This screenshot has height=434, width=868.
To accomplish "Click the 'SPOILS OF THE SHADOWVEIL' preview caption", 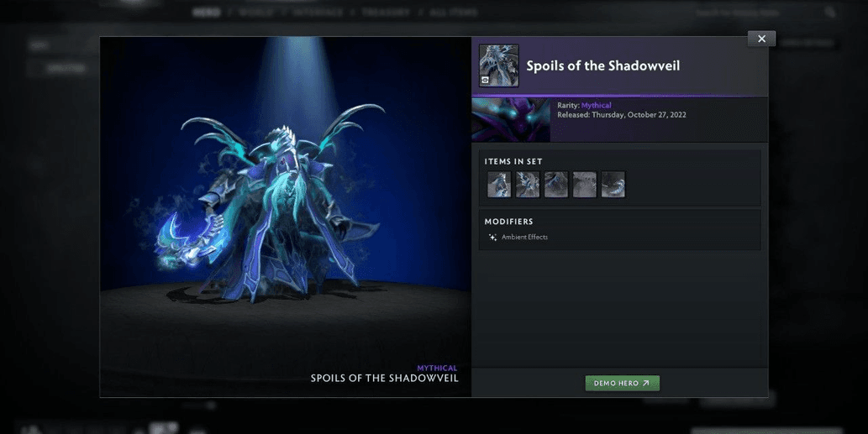I will click(x=384, y=378).
